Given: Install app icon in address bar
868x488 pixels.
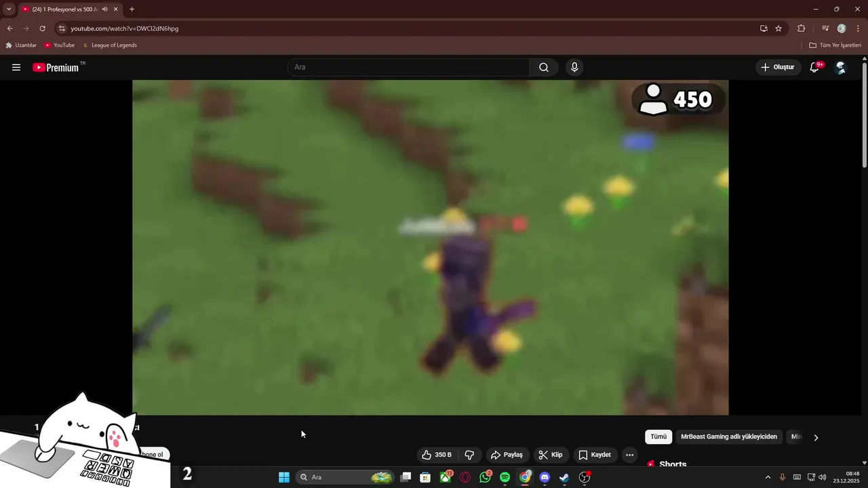Looking at the screenshot, I should pyautogui.click(x=764, y=28).
